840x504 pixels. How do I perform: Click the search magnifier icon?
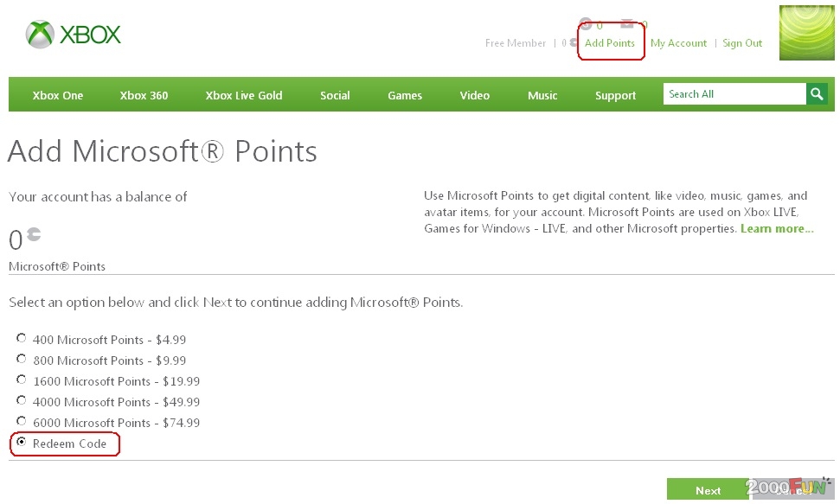point(817,94)
